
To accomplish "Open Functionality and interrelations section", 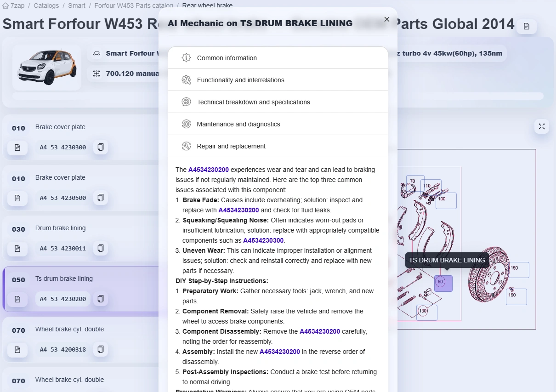I will click(x=278, y=80).
